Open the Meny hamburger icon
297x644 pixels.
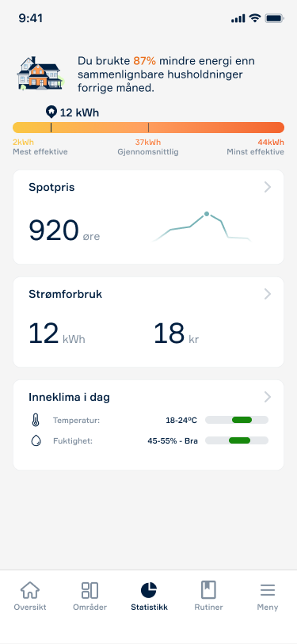click(x=268, y=590)
